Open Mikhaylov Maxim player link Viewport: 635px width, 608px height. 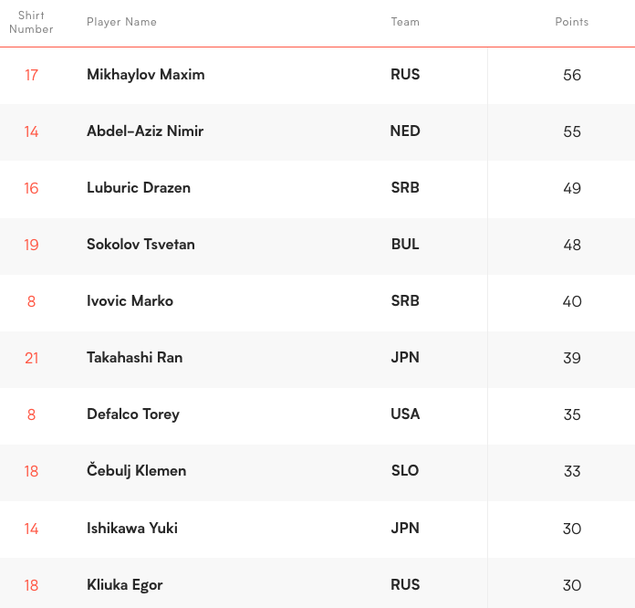(x=145, y=75)
